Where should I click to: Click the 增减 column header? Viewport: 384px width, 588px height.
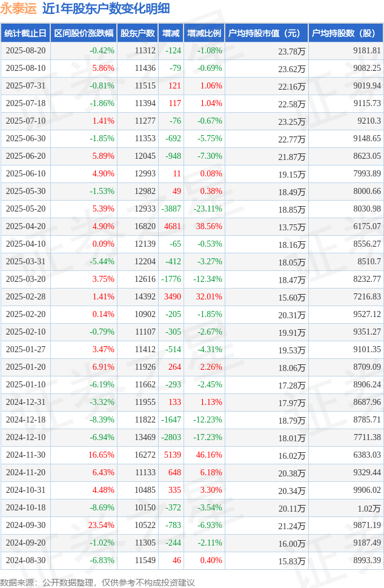pyautogui.click(x=171, y=33)
